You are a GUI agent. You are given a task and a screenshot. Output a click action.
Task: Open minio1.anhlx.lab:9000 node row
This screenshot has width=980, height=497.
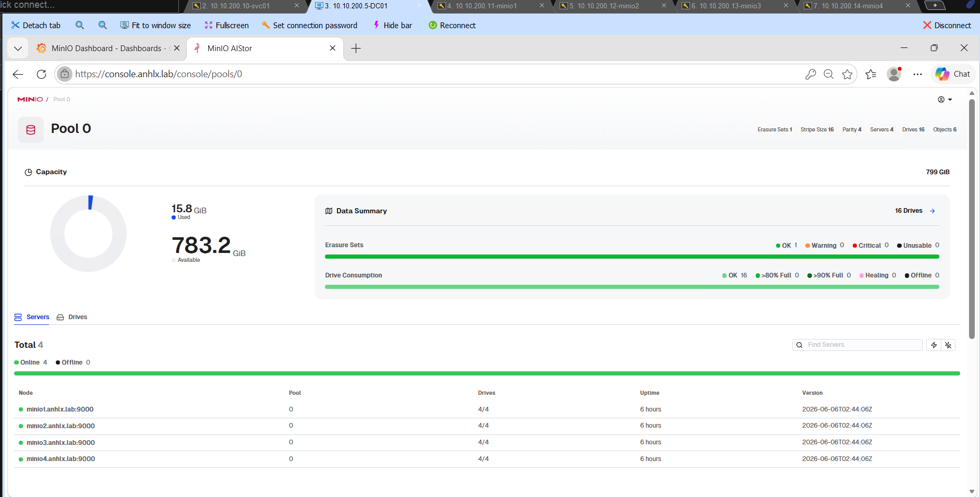(487, 409)
